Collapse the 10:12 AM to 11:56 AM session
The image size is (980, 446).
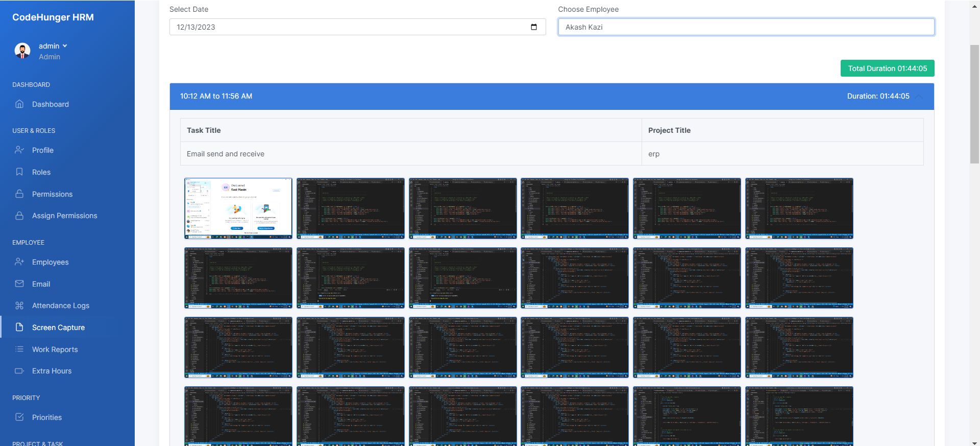tap(919, 97)
